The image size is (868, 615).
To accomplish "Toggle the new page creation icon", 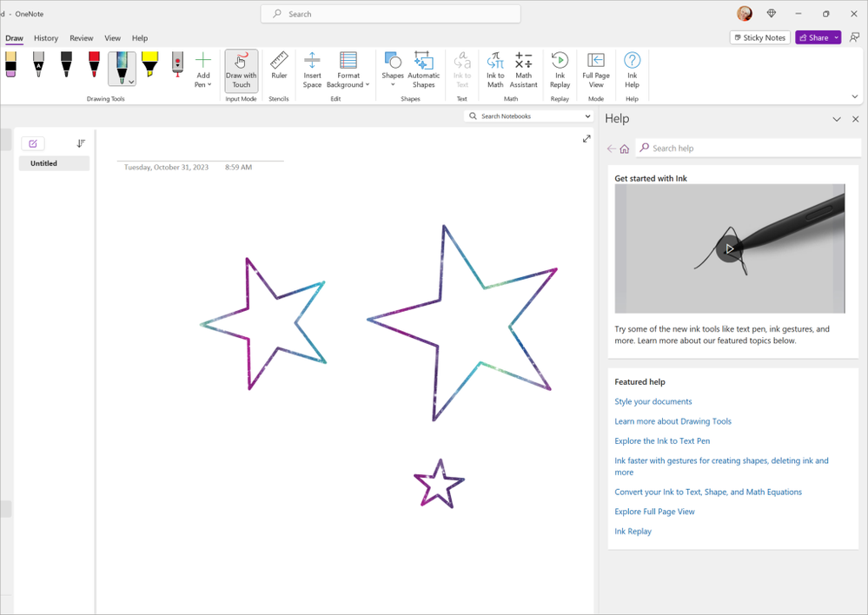I will click(33, 143).
